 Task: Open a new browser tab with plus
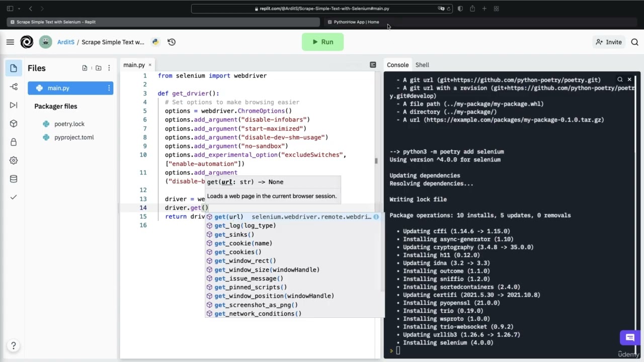(x=484, y=9)
